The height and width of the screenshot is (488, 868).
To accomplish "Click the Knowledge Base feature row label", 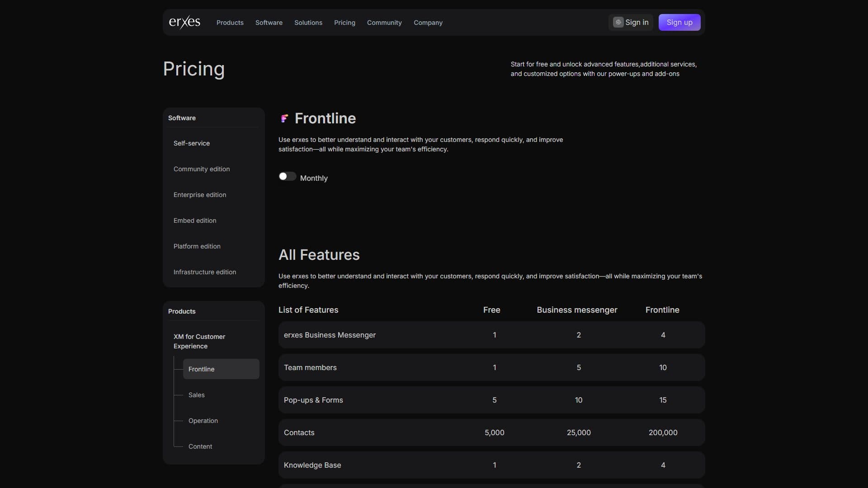I will click(x=312, y=465).
